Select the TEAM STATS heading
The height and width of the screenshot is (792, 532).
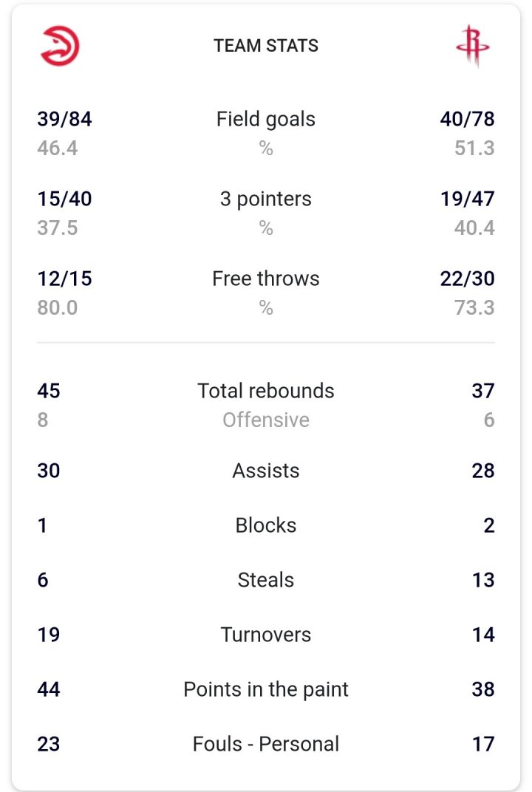click(x=266, y=46)
